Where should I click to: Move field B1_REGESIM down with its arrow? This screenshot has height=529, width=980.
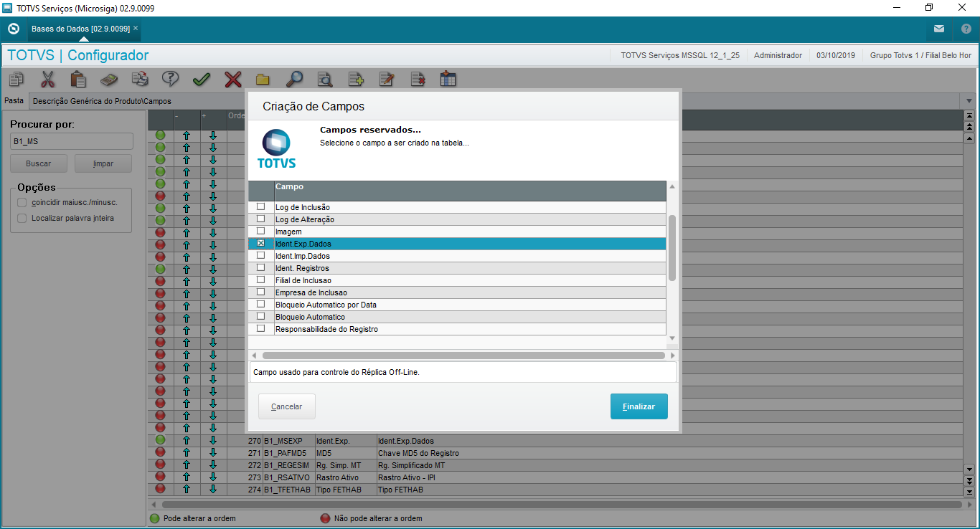coord(213,464)
